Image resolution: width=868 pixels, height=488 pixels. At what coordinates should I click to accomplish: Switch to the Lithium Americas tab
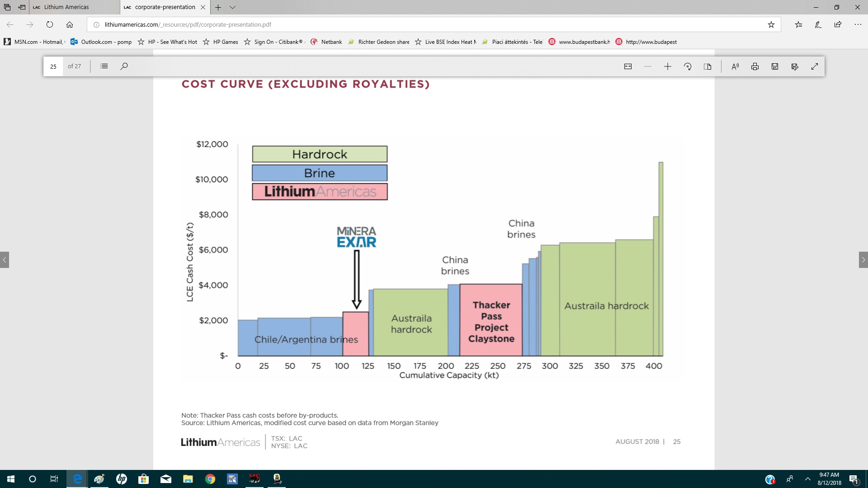tap(75, 7)
